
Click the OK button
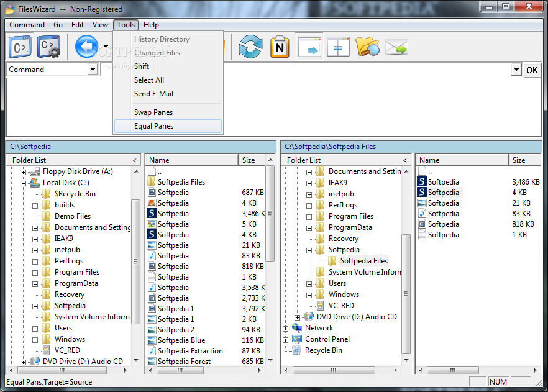(x=532, y=70)
